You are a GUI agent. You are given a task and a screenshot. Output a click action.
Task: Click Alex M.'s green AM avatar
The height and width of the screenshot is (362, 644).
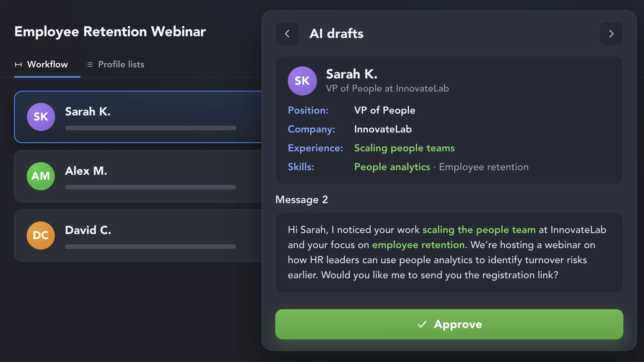[41, 176]
